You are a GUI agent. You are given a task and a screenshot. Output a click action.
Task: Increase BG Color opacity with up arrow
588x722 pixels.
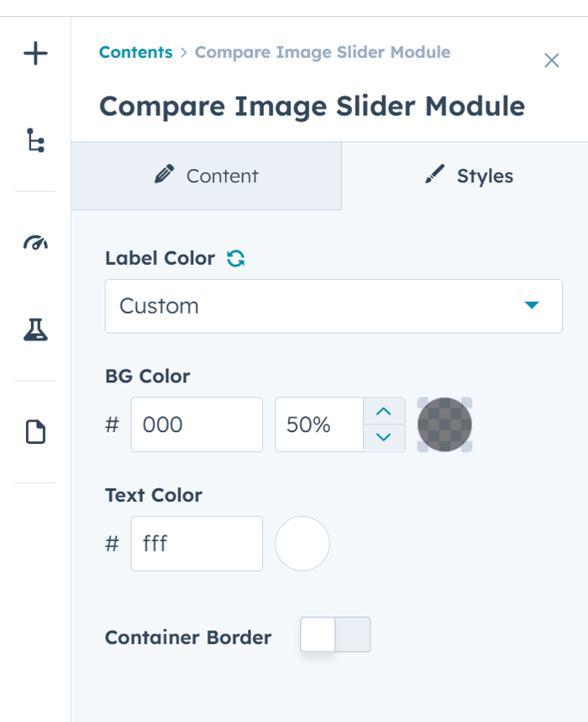(384, 412)
